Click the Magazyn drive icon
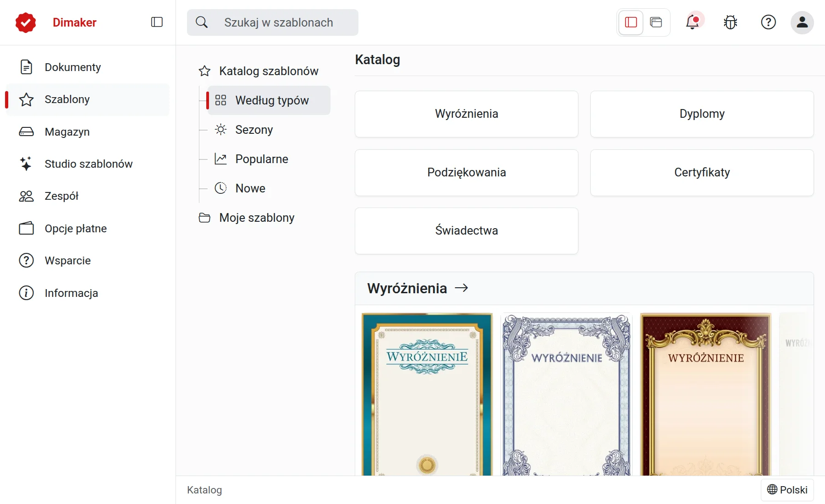 pos(26,132)
